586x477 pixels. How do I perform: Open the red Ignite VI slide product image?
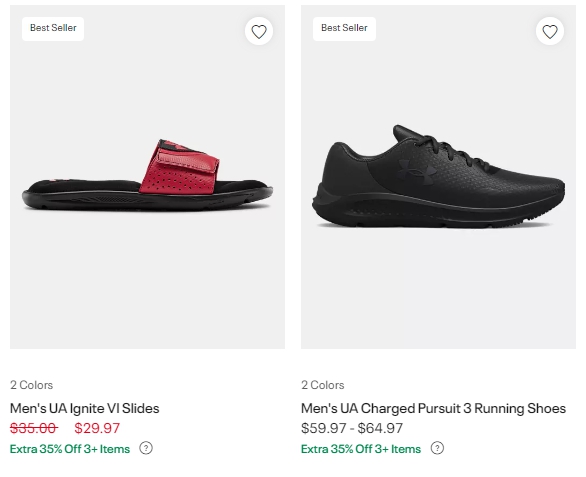(147, 177)
